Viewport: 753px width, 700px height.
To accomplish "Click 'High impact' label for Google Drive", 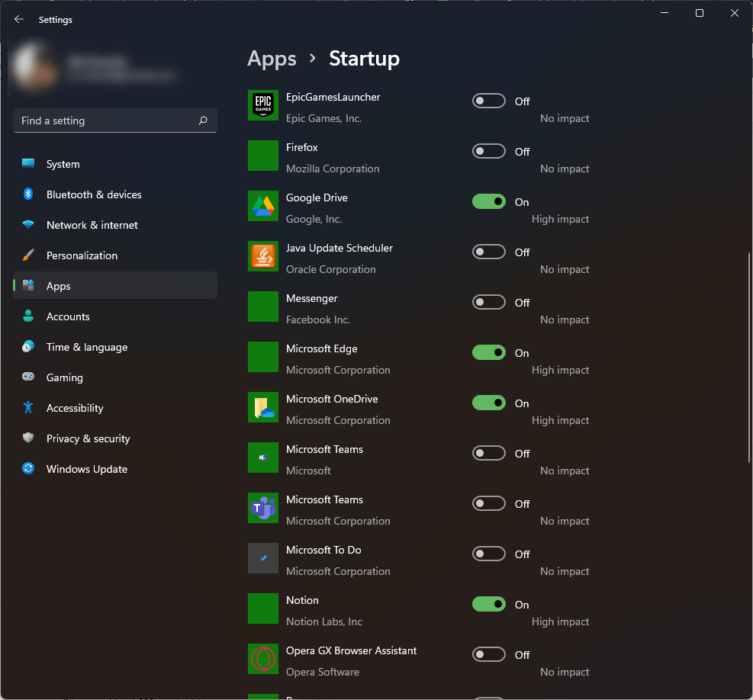I will click(x=560, y=219).
